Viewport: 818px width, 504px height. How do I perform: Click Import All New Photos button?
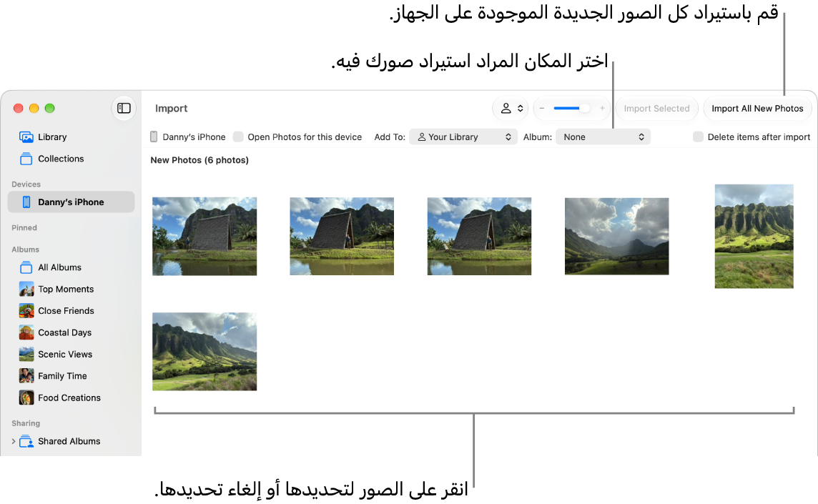pyautogui.click(x=757, y=108)
